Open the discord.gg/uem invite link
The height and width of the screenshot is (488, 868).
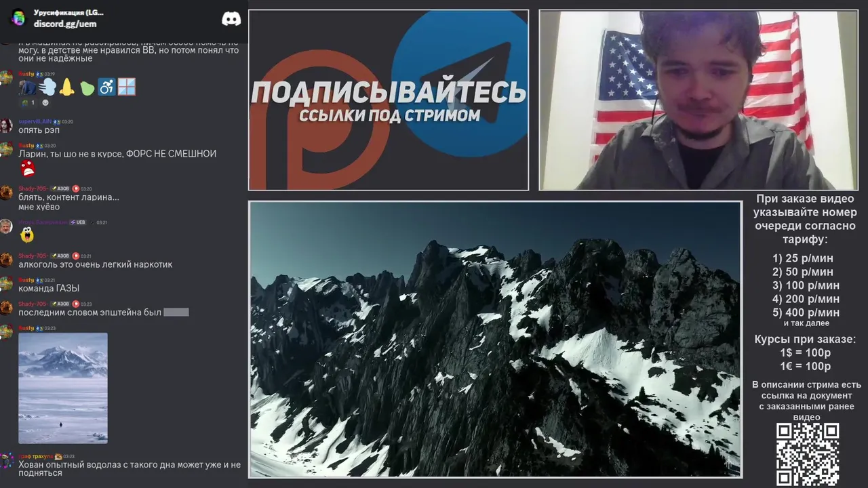tap(65, 24)
